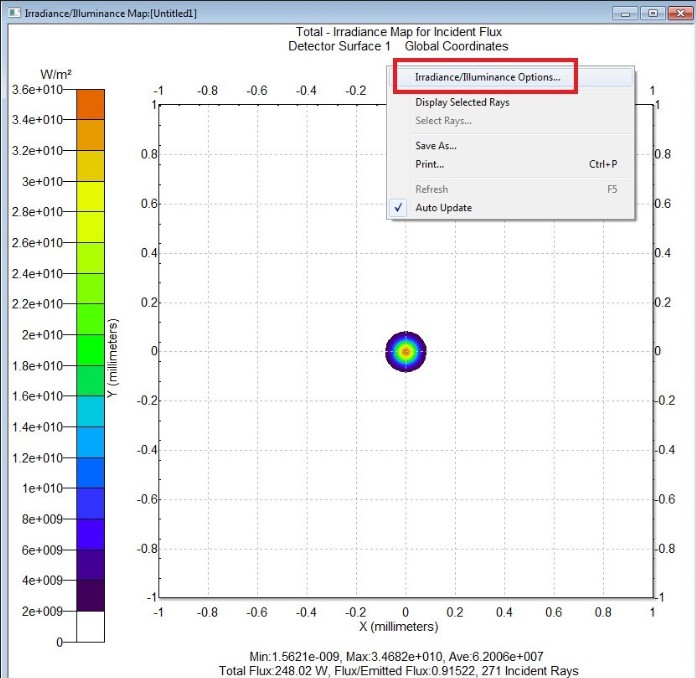Click Select Rays... in context menu
696x678 pixels.
tap(443, 121)
